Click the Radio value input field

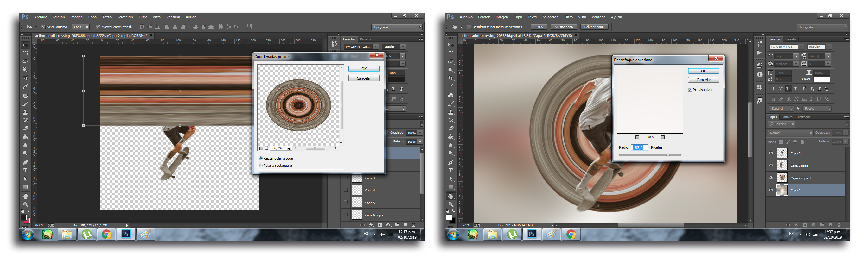coord(639,147)
